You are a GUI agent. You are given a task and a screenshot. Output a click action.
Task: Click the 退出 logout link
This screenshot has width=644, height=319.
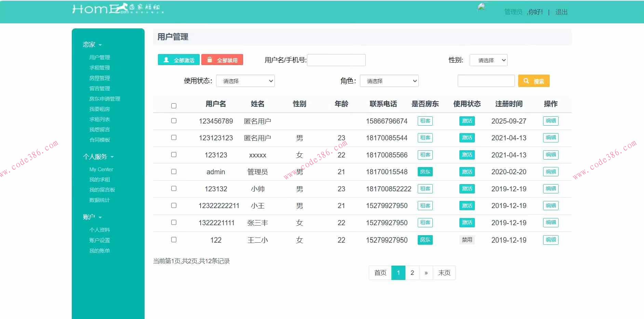(x=562, y=12)
